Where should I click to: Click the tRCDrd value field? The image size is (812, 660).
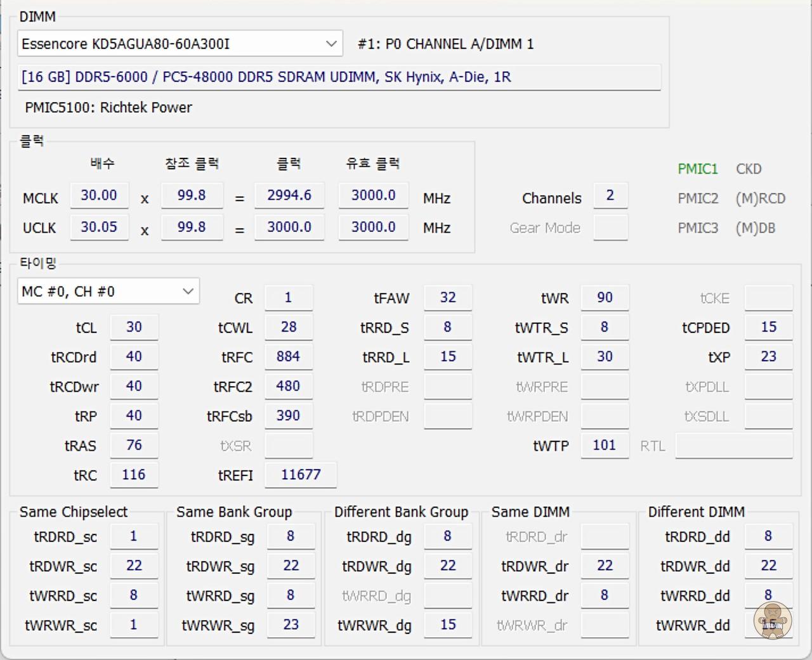coord(134,357)
